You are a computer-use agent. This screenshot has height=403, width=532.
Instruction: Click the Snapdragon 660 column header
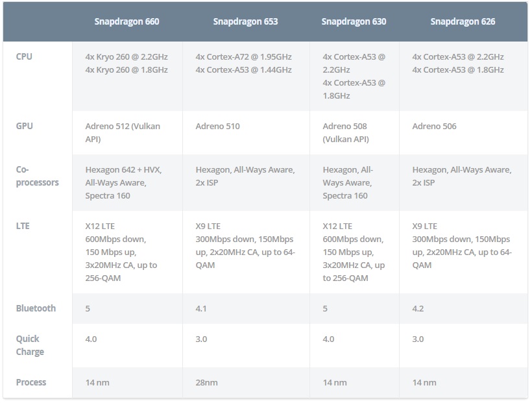coord(127,21)
